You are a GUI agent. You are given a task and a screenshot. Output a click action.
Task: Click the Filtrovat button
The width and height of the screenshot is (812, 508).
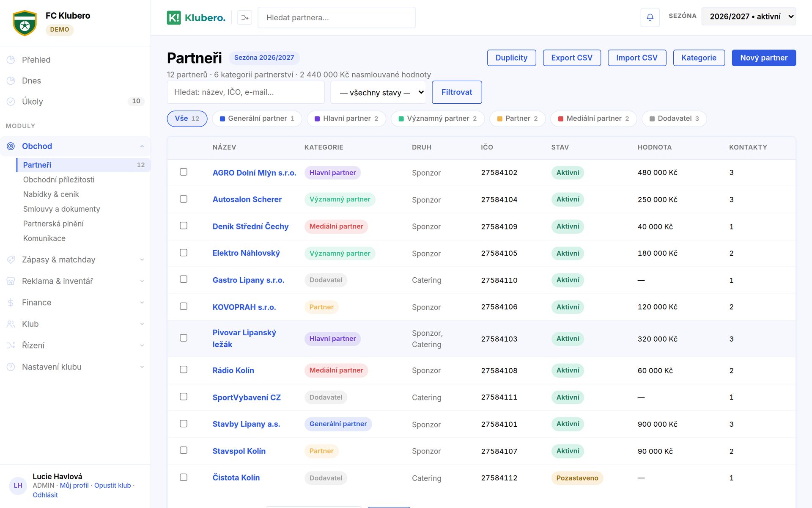pos(457,92)
